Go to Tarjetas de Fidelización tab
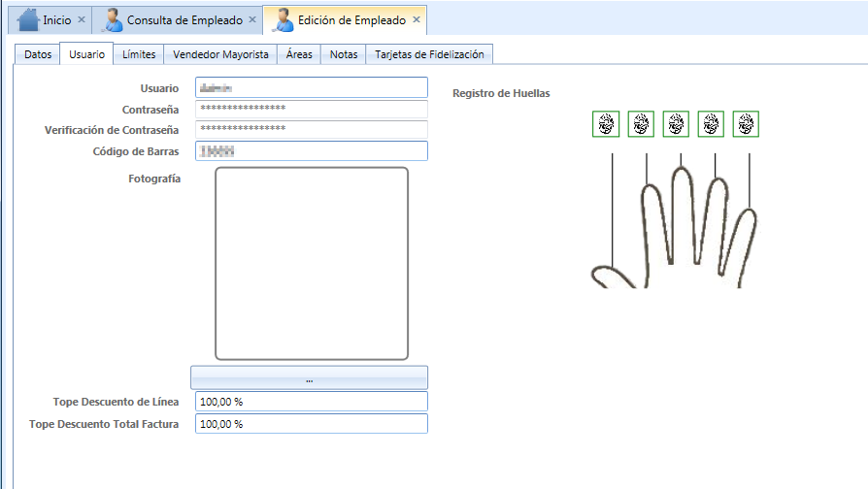 click(x=429, y=54)
